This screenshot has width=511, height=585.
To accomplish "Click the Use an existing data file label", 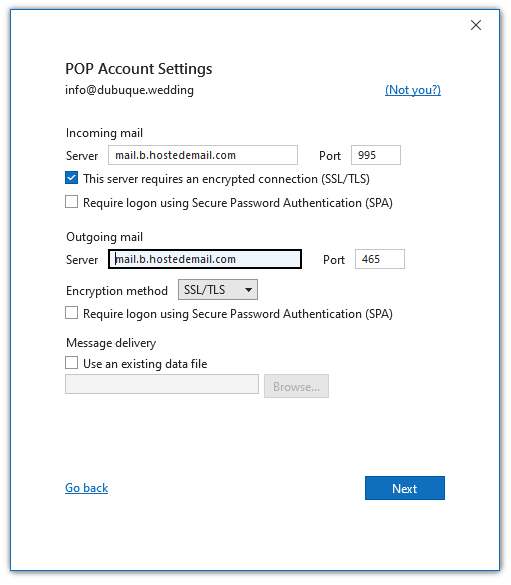I will point(145,364).
